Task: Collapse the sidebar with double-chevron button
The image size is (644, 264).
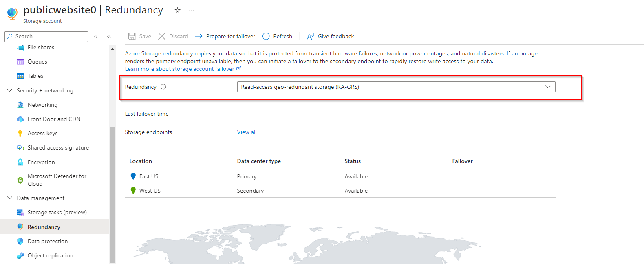Action: 109,36
